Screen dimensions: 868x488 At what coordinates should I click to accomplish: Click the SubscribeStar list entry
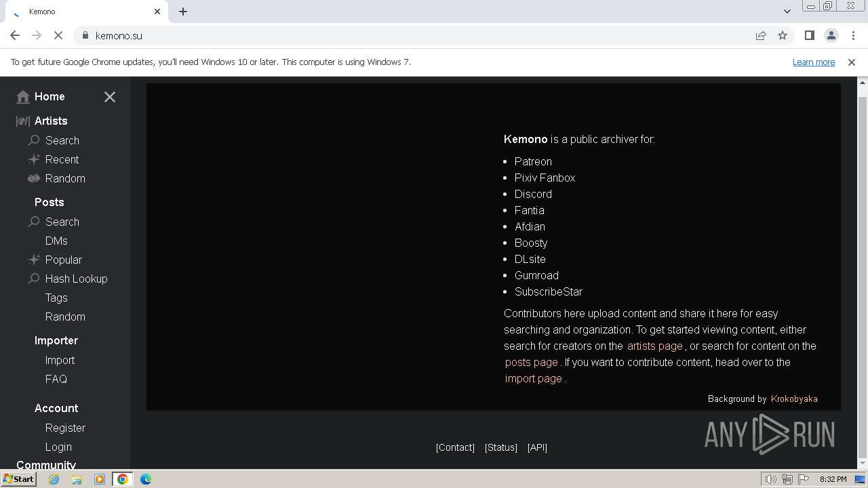pos(549,291)
